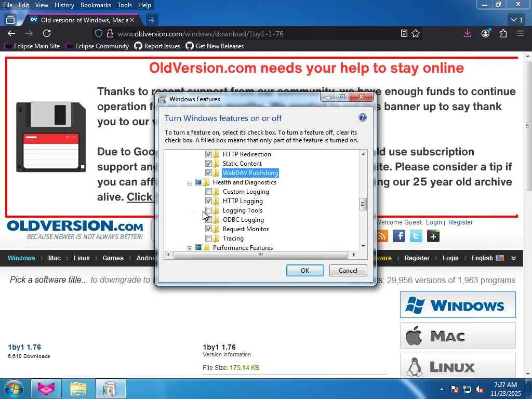
Task: Click the RSS feed icon on the page
Action: [382, 236]
